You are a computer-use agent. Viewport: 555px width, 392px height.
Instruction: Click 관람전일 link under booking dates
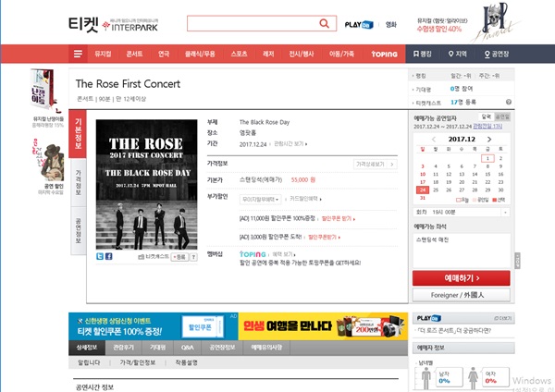487,127
